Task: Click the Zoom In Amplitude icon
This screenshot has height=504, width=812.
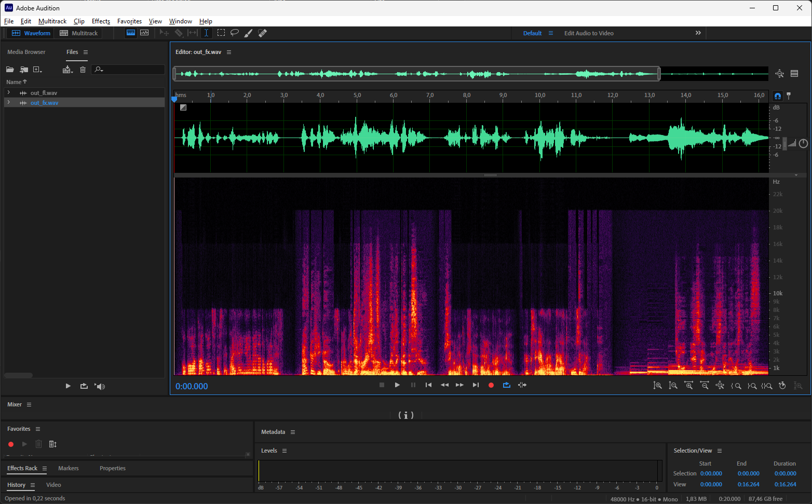Action: 658,386
